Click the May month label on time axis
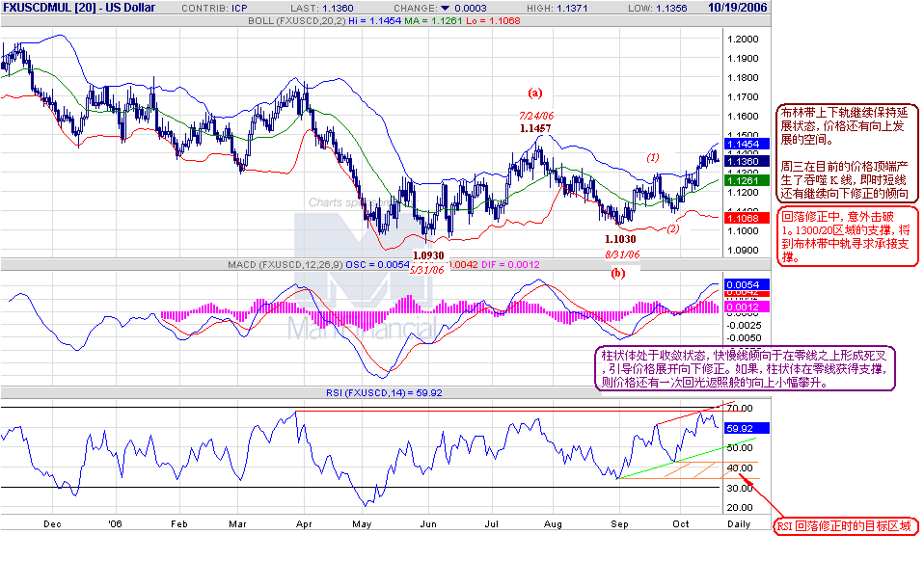 click(362, 524)
